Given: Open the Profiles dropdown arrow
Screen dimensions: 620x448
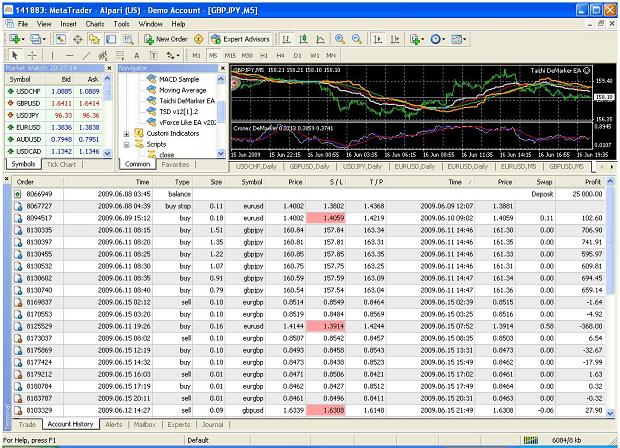Looking at the screenshot, I should [x=44, y=40].
